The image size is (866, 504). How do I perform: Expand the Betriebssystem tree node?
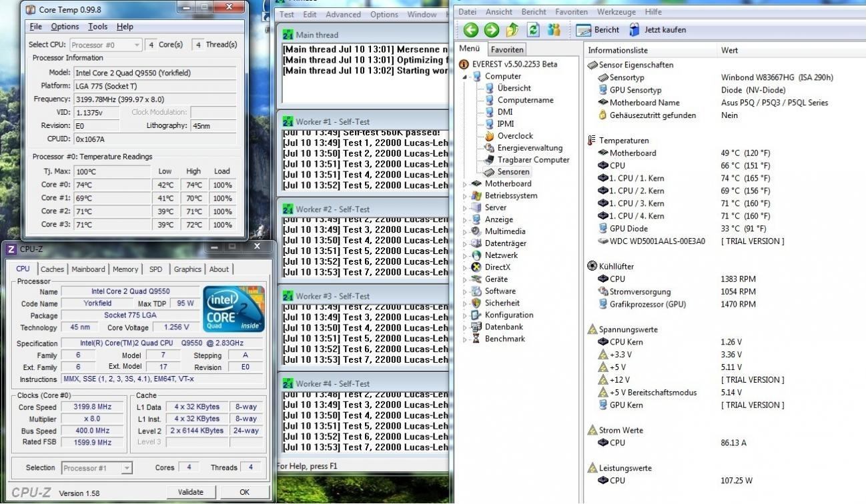click(465, 196)
